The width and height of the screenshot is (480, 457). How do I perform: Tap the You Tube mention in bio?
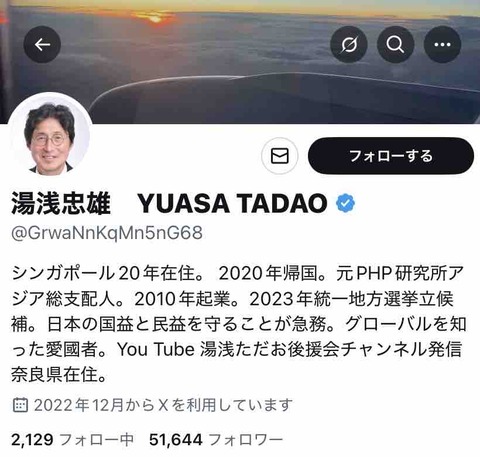[156, 349]
